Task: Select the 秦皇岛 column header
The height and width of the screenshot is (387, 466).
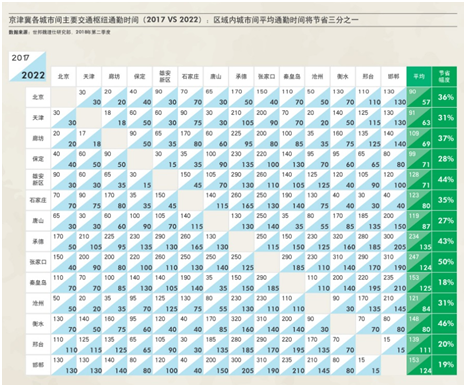Action: coord(292,76)
